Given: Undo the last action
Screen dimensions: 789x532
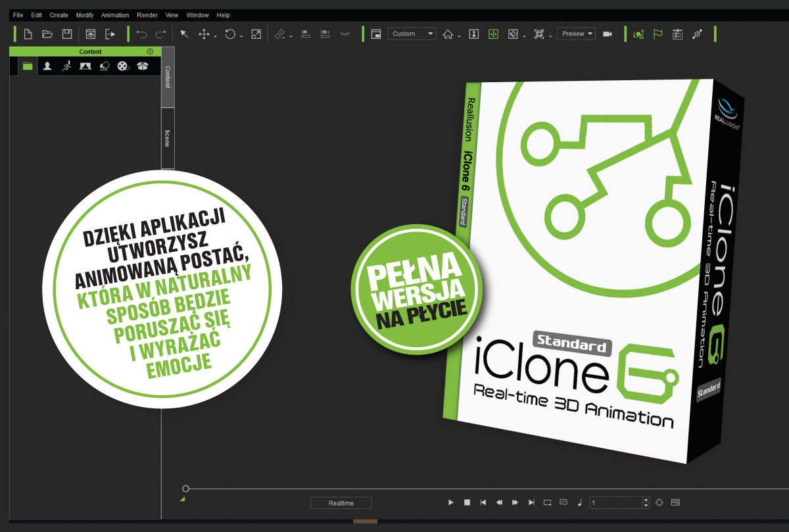Looking at the screenshot, I should pyautogui.click(x=141, y=34).
